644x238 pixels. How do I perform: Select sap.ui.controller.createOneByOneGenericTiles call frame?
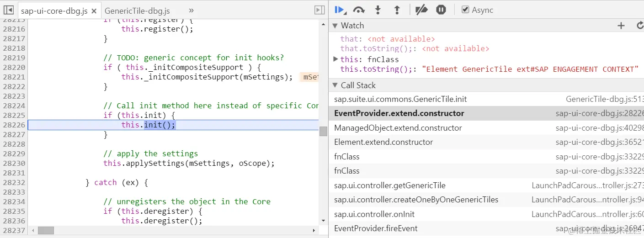486,200
